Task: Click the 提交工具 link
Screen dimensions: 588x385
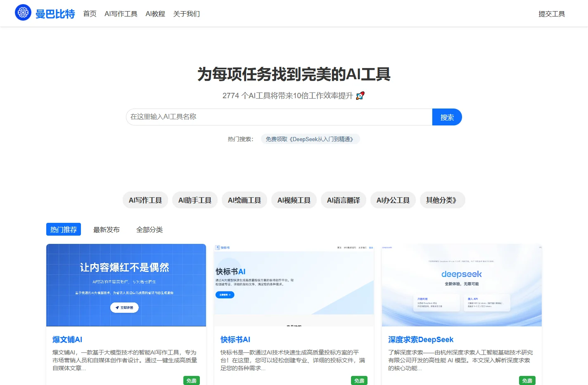Action: [x=552, y=14]
